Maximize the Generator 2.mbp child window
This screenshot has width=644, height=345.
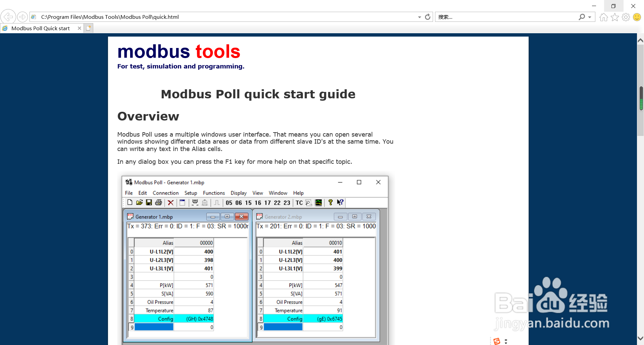[355, 216]
